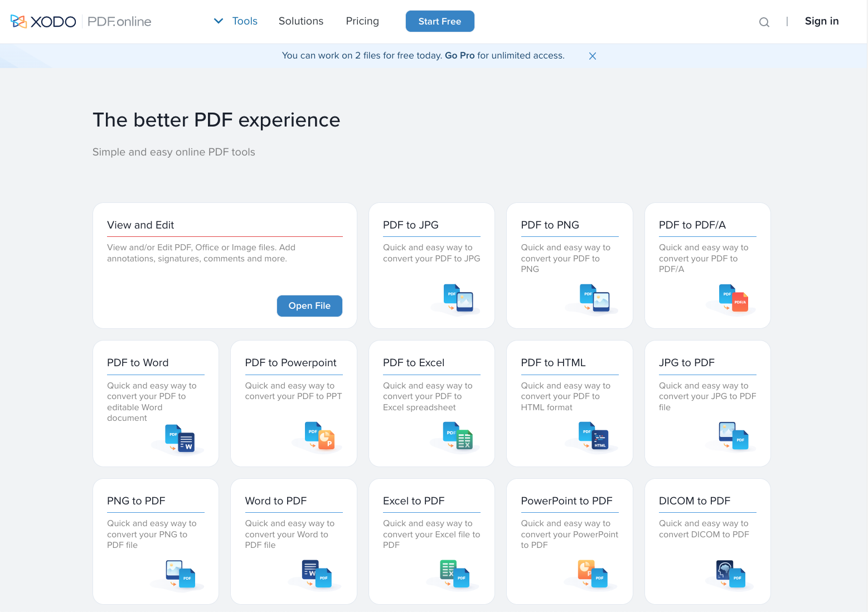The height and width of the screenshot is (612, 868).
Task: Click the PDF to Word conversion icon
Action: click(x=180, y=438)
